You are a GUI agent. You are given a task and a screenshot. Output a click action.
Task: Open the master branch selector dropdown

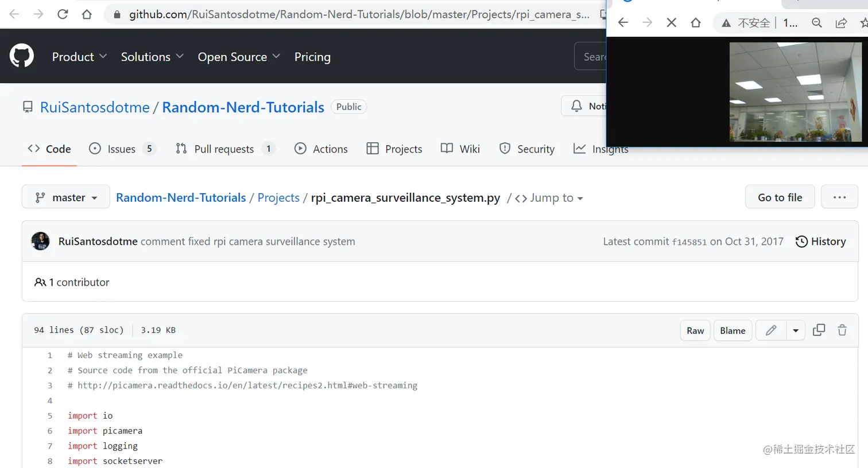(65, 197)
